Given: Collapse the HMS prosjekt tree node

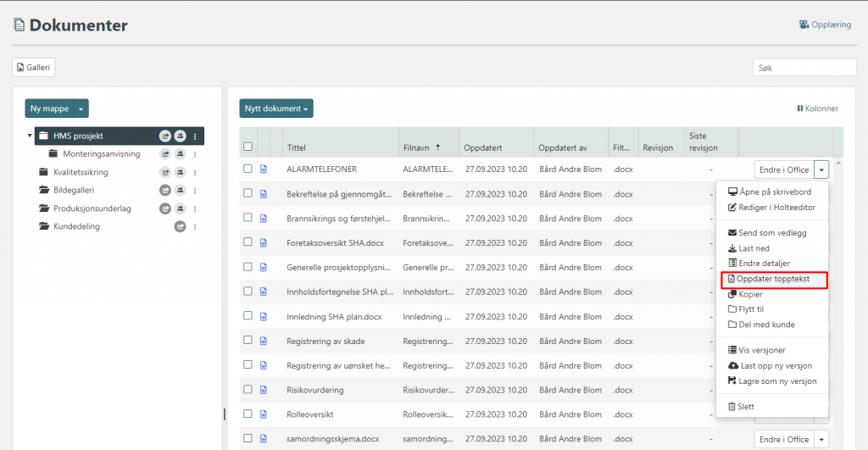Looking at the screenshot, I should pos(31,136).
